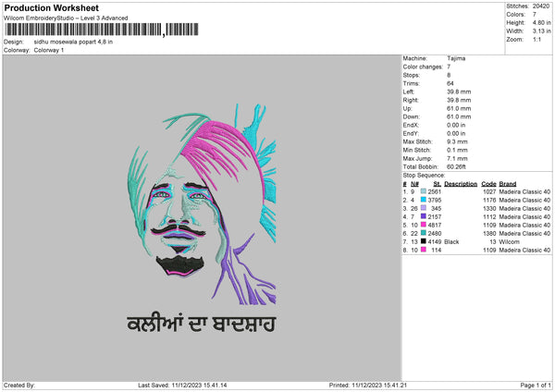Click the Min Stitch value 0.1 mm
Image resolution: width=555 pixels, height=392 pixels.
click(457, 150)
